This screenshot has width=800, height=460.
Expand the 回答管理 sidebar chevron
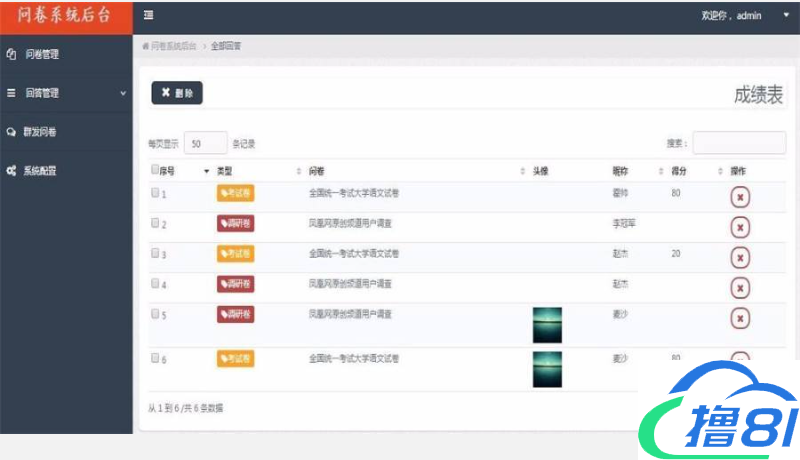pyautogui.click(x=123, y=93)
